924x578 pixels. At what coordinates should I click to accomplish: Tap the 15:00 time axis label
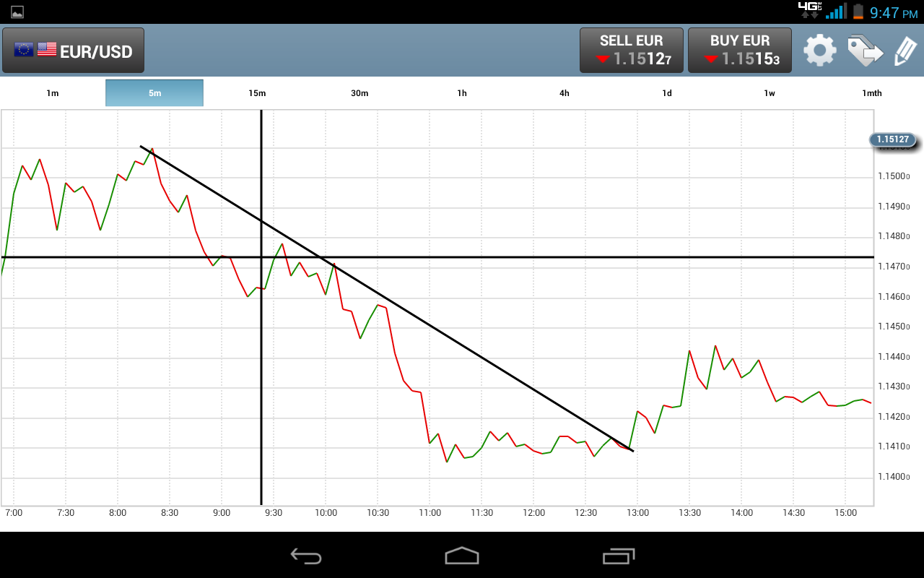[x=846, y=513]
